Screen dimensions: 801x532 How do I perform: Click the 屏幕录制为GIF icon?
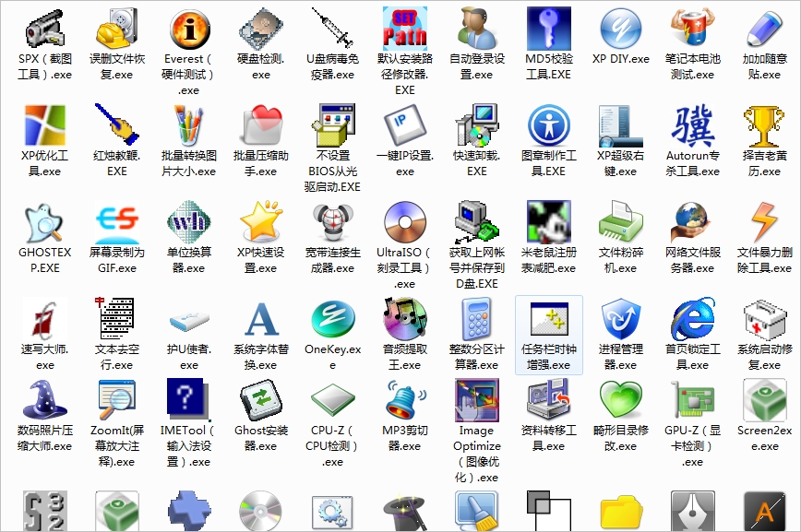click(117, 221)
